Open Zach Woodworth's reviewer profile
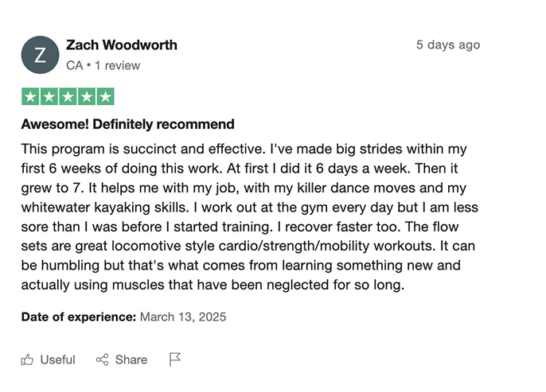Viewport: 546px width, 392px height. (122, 45)
